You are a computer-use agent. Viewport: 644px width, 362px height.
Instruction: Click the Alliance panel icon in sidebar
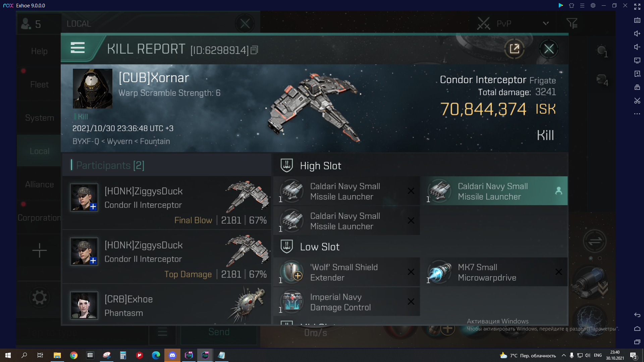coord(39,184)
